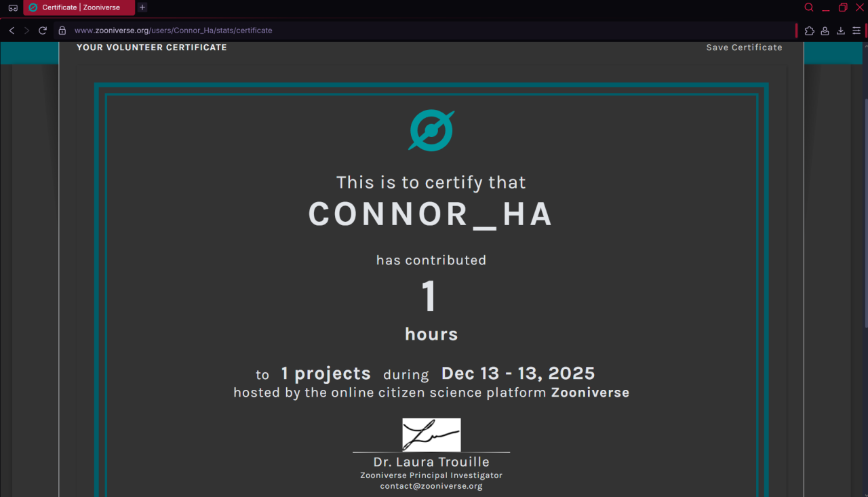Click the CONNOR_HA name text
Screen dimensions: 868x497
(431, 214)
